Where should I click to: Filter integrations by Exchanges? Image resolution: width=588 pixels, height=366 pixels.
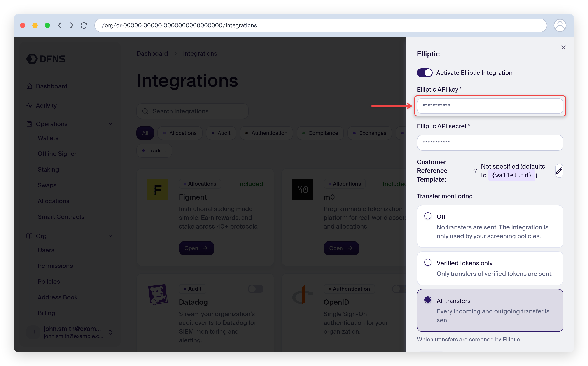point(369,133)
